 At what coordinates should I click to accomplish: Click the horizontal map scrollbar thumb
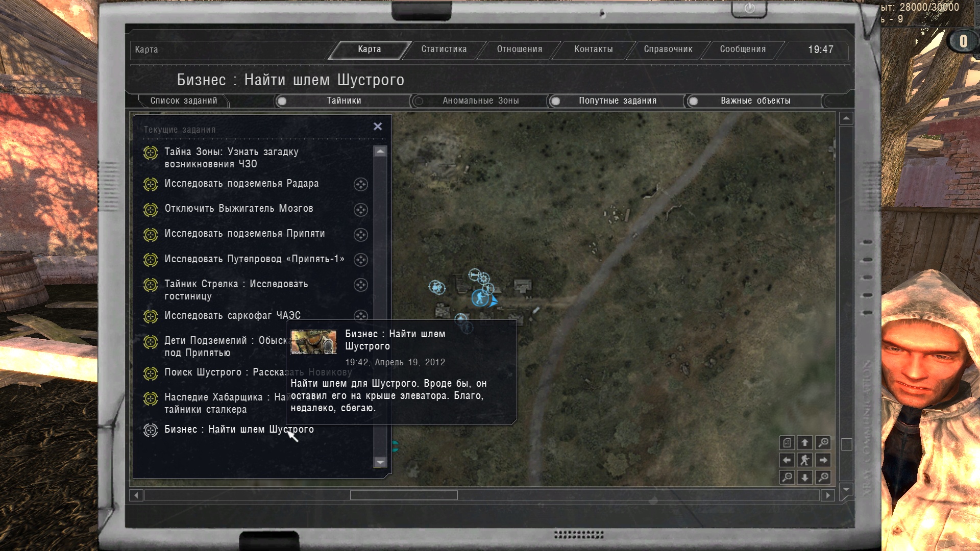(x=404, y=495)
